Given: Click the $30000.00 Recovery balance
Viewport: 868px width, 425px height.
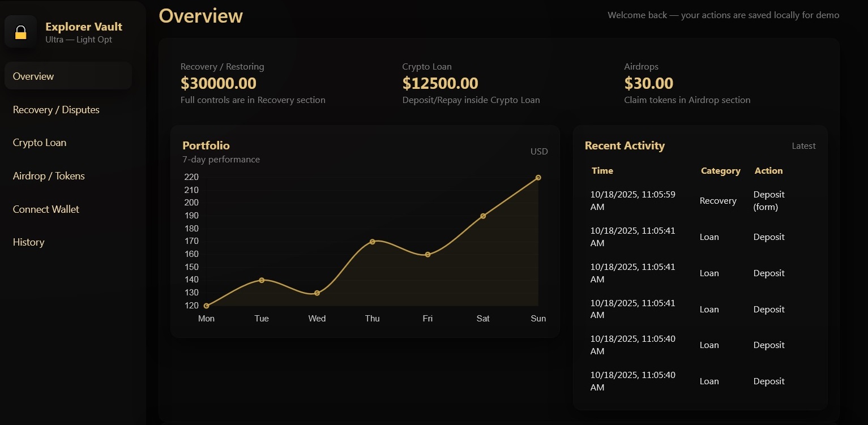Looking at the screenshot, I should 219,84.
